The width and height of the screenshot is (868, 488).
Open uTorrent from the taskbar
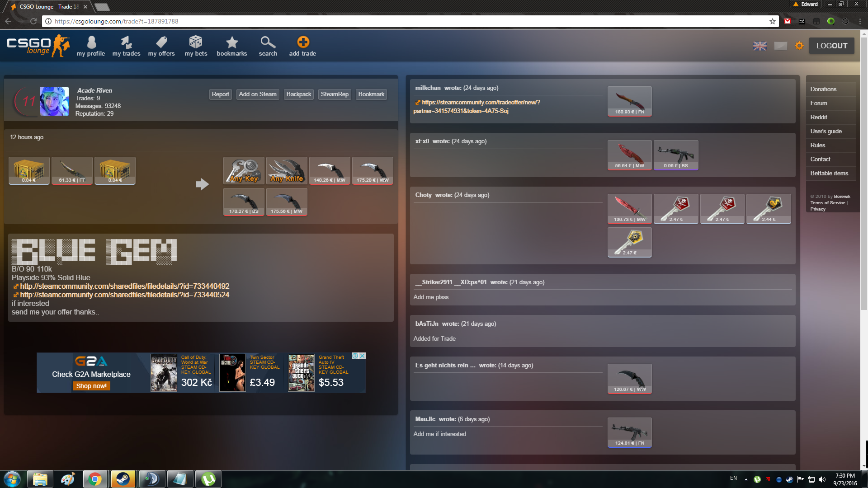(208, 479)
